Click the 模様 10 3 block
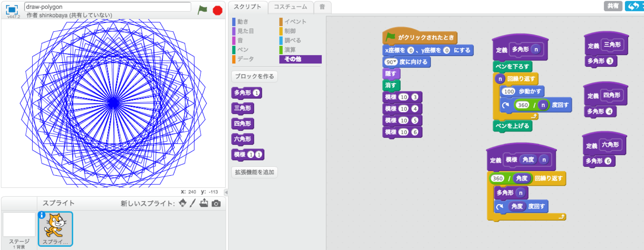Screen dimensions: 644x250 point(402,97)
